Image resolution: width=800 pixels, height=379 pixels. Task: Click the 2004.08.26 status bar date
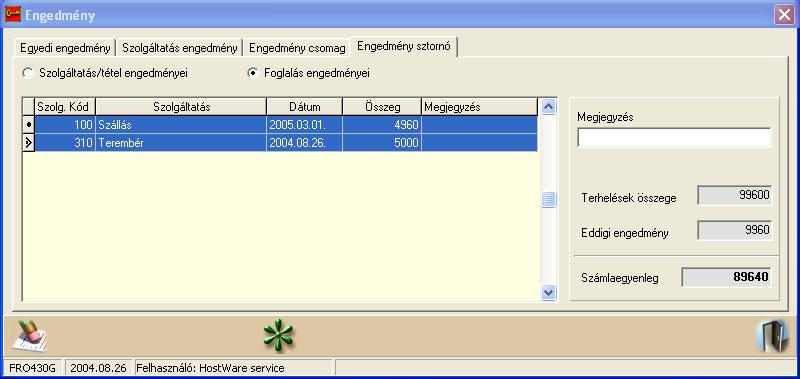[x=98, y=368]
